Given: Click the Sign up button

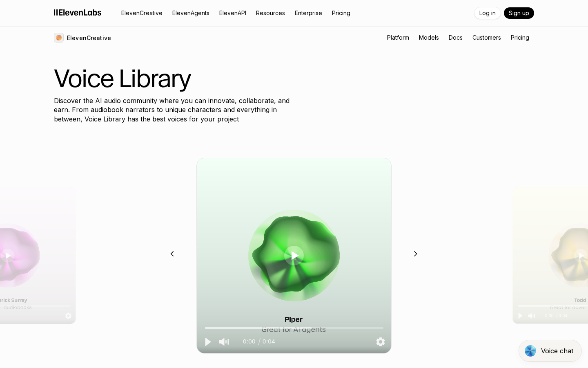Looking at the screenshot, I should [519, 13].
